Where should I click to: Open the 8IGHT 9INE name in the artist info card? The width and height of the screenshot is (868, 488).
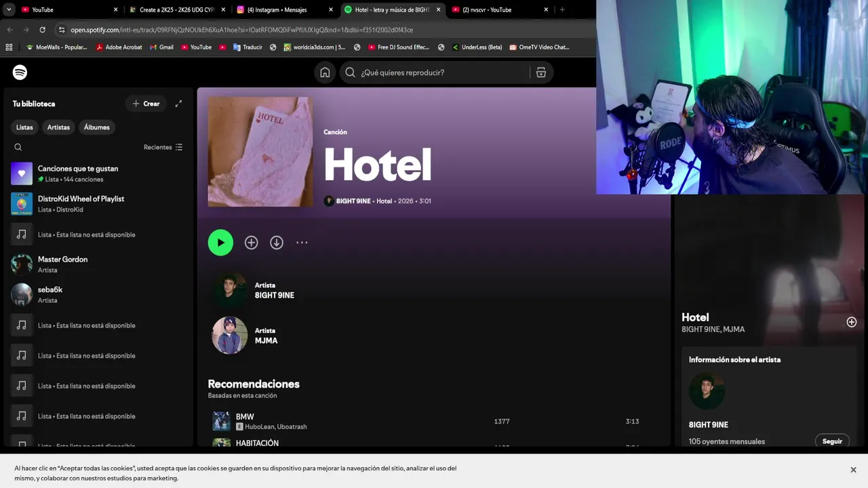point(709,425)
